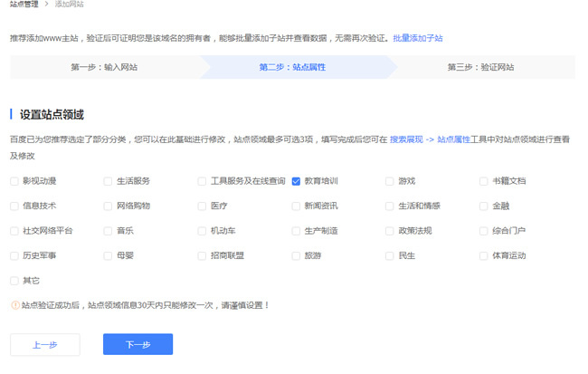Select the 第三步：验证网站 step
This screenshot has height=374, width=588.
(480, 67)
